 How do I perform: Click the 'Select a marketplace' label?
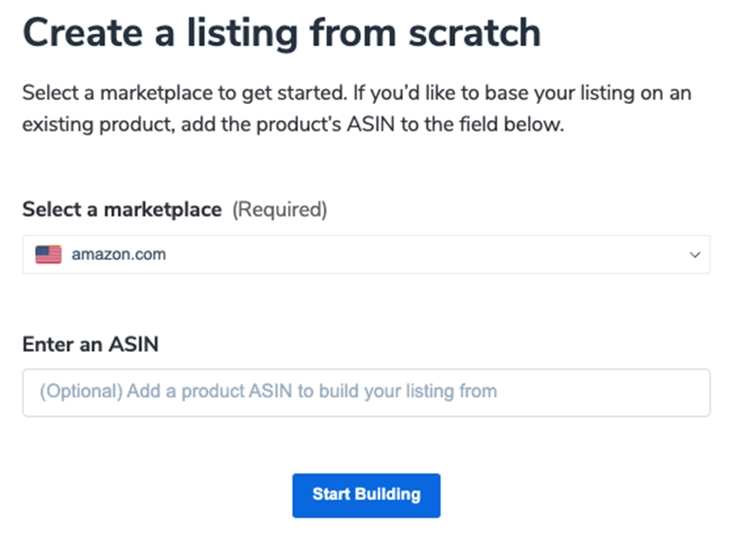point(122,210)
